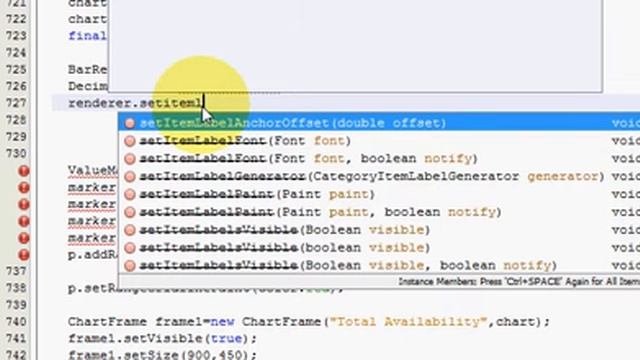640x360 pixels.
Task: Click the Instance Members hint footer
Action: (x=519, y=282)
